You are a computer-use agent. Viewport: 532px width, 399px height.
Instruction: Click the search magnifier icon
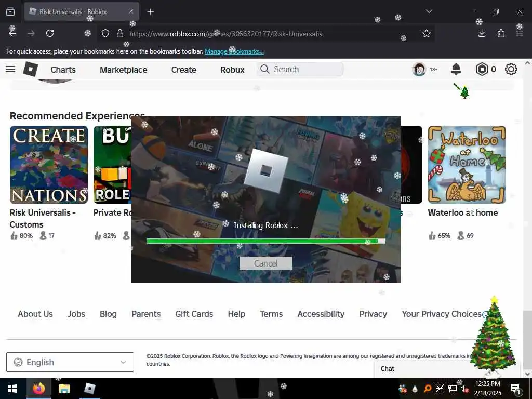click(x=264, y=69)
